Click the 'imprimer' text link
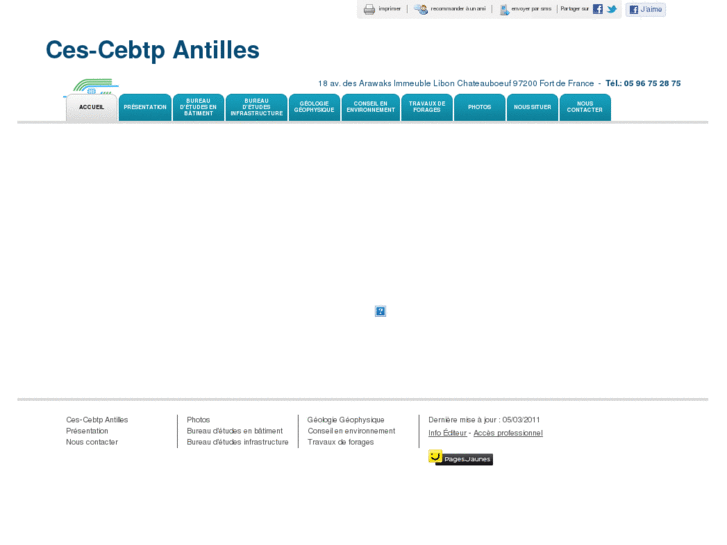The height and width of the screenshot is (545, 727). pos(389,9)
